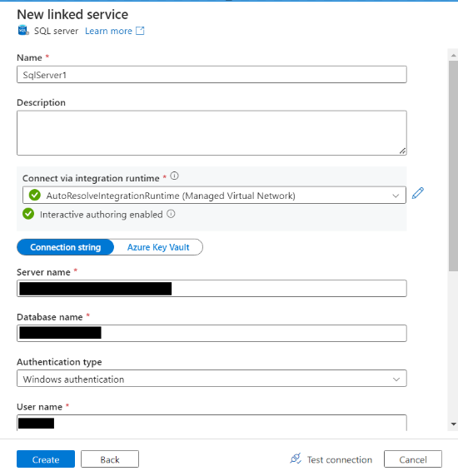This screenshot has width=458, height=476.
Task: Switch to Azure Key Vault option
Action: [x=158, y=247]
